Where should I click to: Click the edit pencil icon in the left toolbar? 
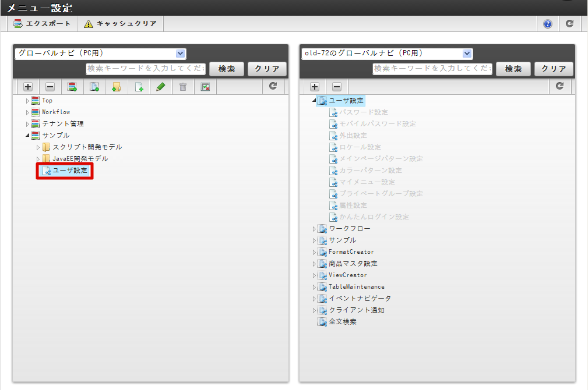[161, 86]
